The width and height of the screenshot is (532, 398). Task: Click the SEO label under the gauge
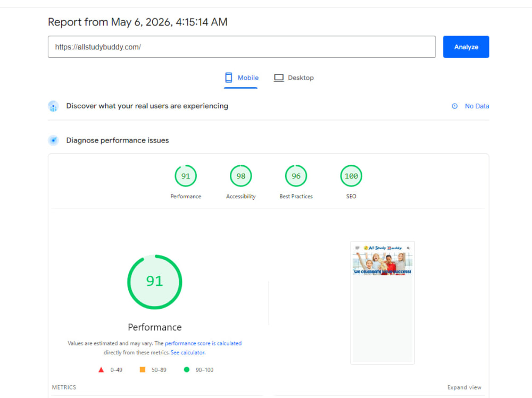tap(351, 196)
